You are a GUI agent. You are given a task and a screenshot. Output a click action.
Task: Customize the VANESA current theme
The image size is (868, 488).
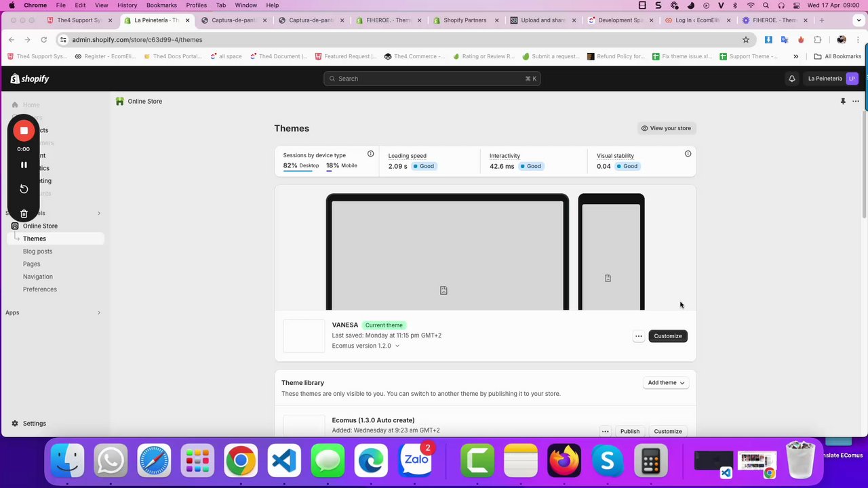(668, 336)
